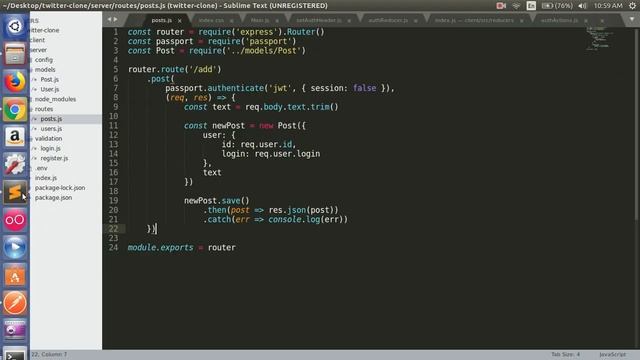Click the red screen-recording indicator
This screenshot has width=640, height=360.
(501, 6)
